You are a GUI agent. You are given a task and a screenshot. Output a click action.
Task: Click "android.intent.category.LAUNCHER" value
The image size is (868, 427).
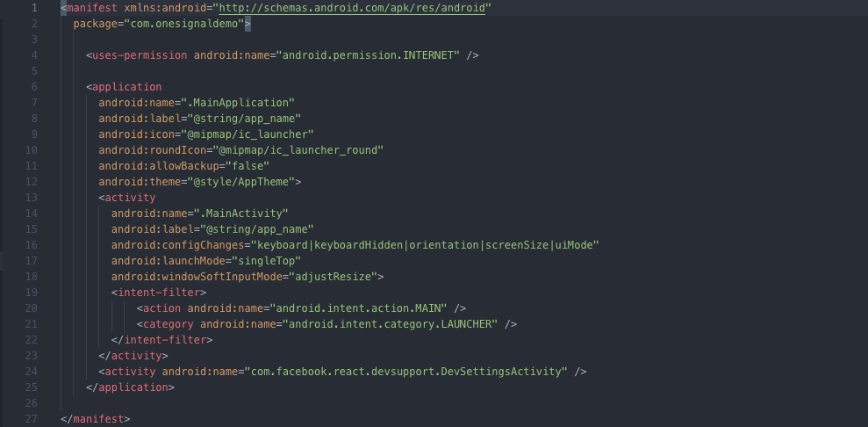pos(390,324)
